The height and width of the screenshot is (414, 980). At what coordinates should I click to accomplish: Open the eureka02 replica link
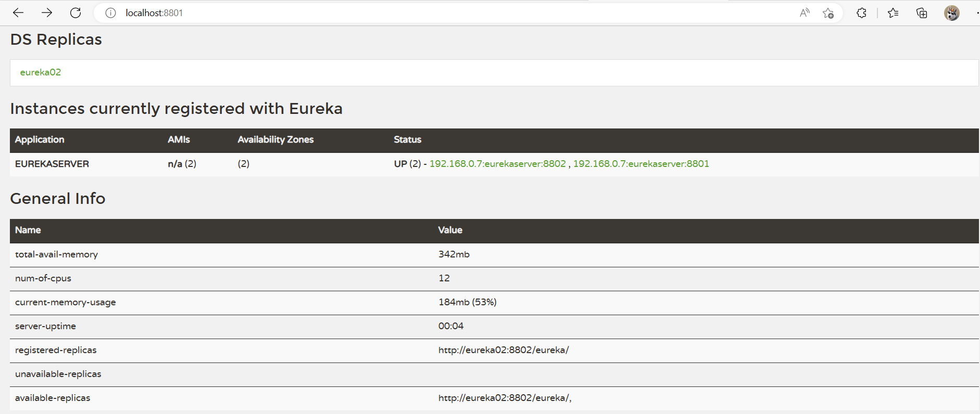coord(41,72)
